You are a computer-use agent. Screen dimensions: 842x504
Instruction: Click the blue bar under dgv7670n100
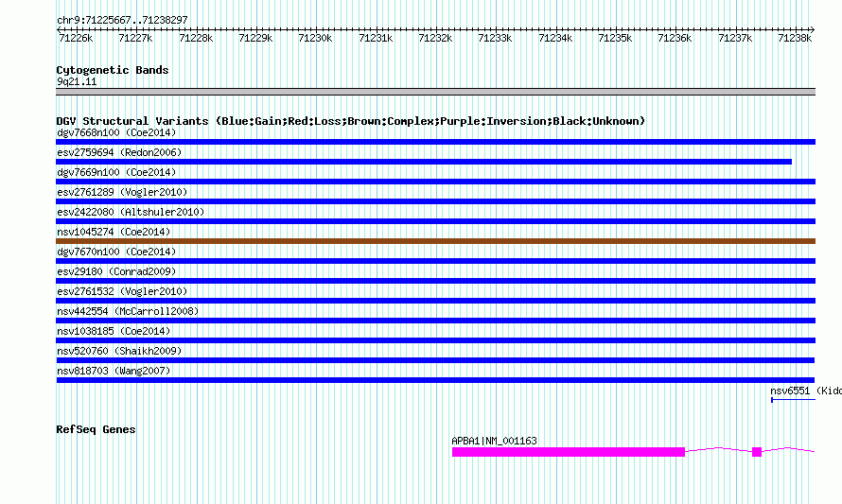tap(435, 261)
